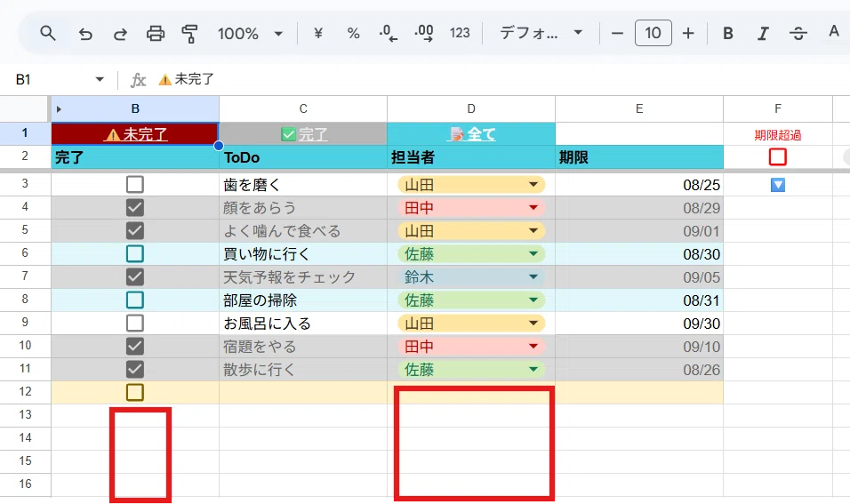This screenshot has height=504, width=850.
Task: Check the box for お風呂に入る
Action: [x=135, y=324]
